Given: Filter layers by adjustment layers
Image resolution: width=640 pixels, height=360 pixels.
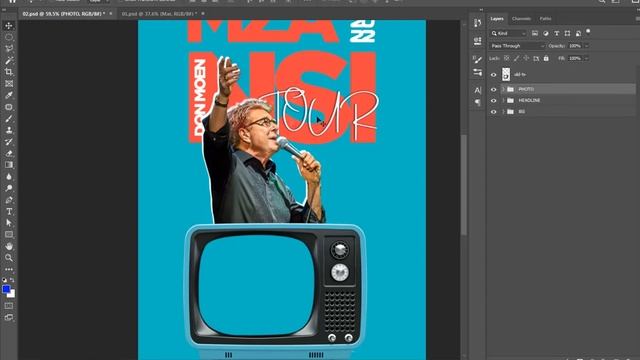Looking at the screenshot, I should pos(546,33).
